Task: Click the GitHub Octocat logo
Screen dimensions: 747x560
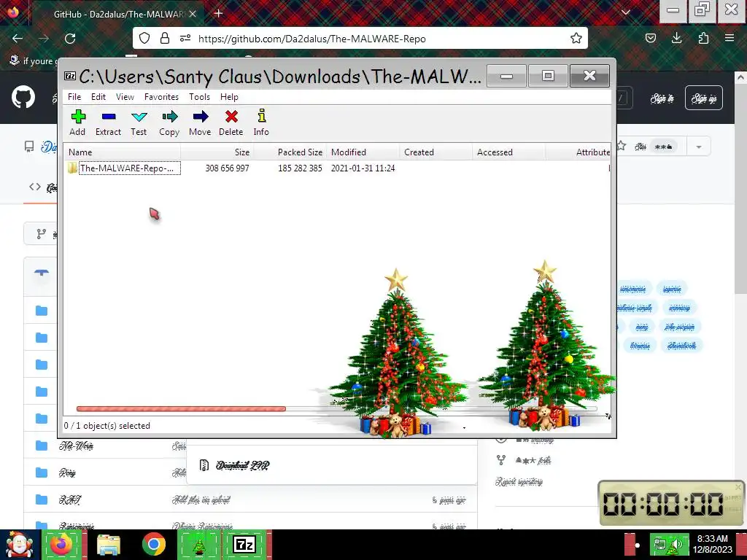Action: point(23,97)
